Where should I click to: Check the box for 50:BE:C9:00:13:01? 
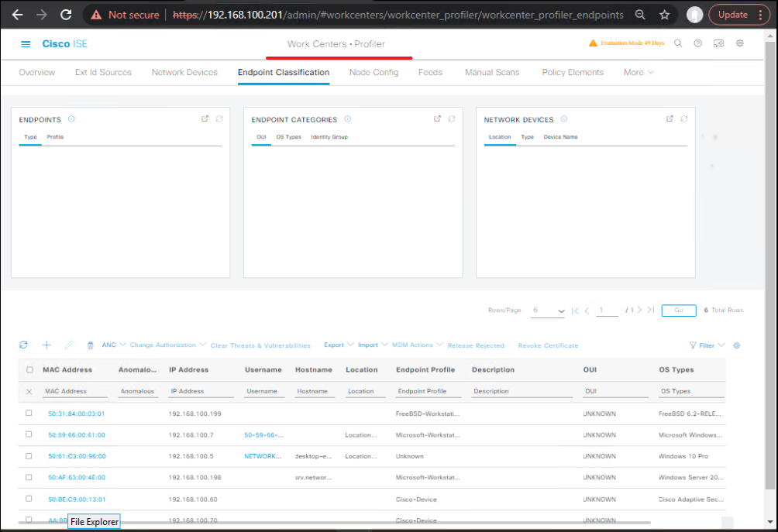click(x=29, y=499)
